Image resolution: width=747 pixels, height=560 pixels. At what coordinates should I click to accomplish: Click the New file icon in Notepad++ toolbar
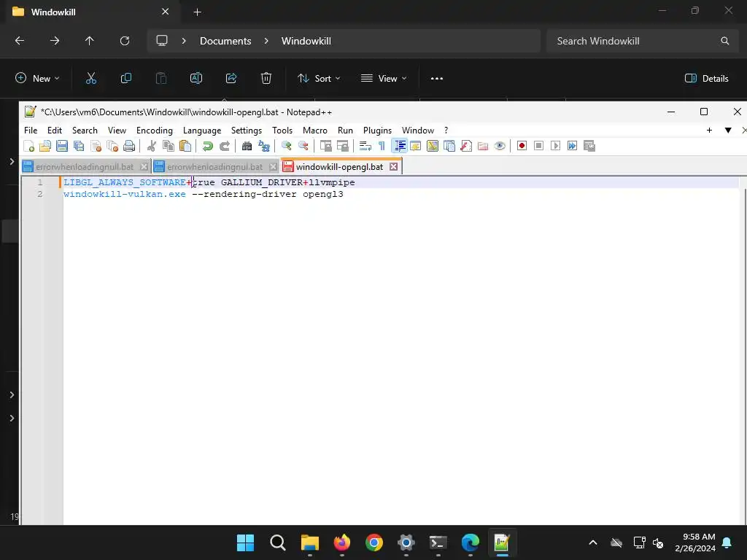[28, 146]
